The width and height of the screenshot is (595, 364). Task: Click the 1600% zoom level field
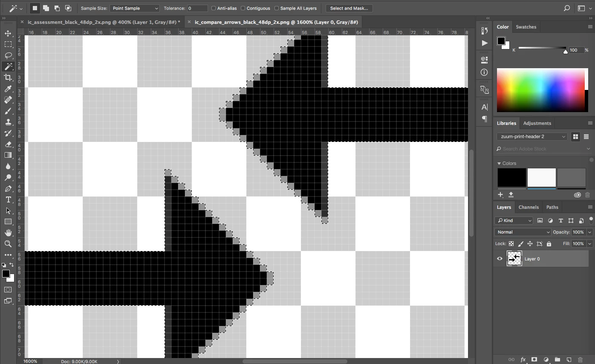click(x=30, y=361)
